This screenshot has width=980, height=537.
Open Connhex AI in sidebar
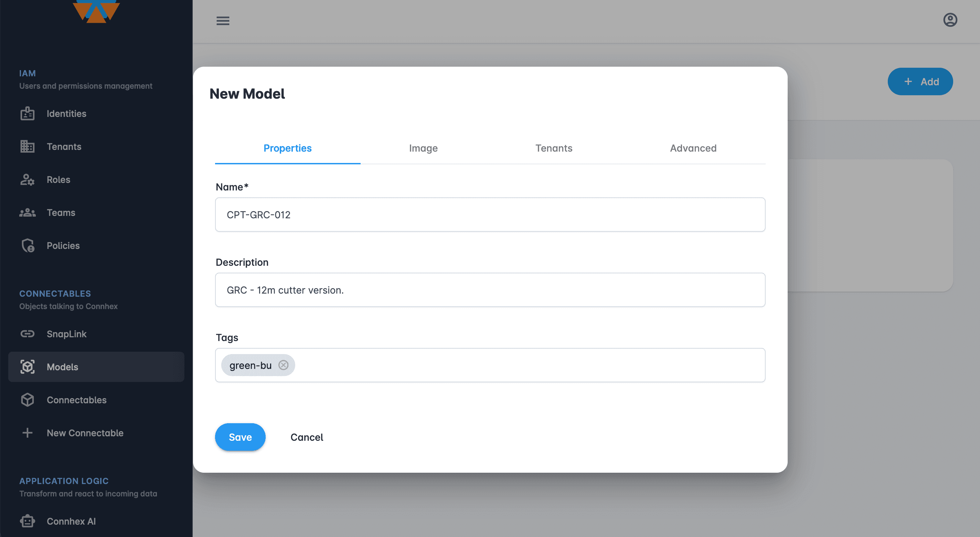pos(96,522)
